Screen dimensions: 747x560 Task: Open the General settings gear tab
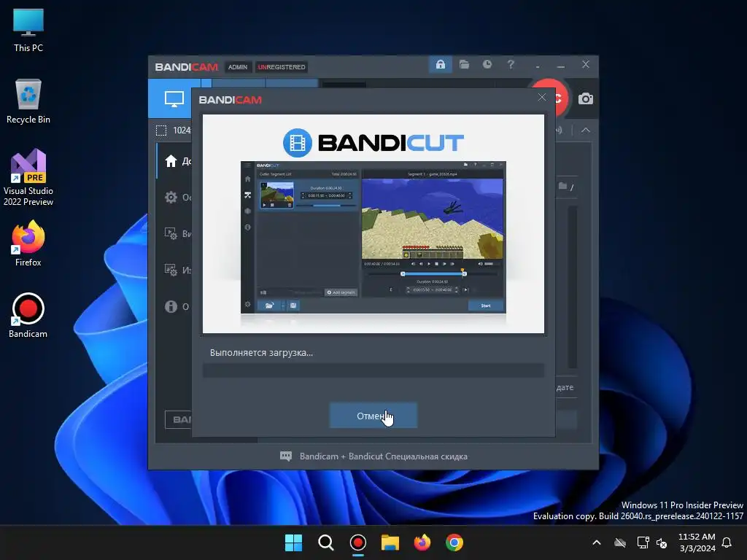click(171, 197)
